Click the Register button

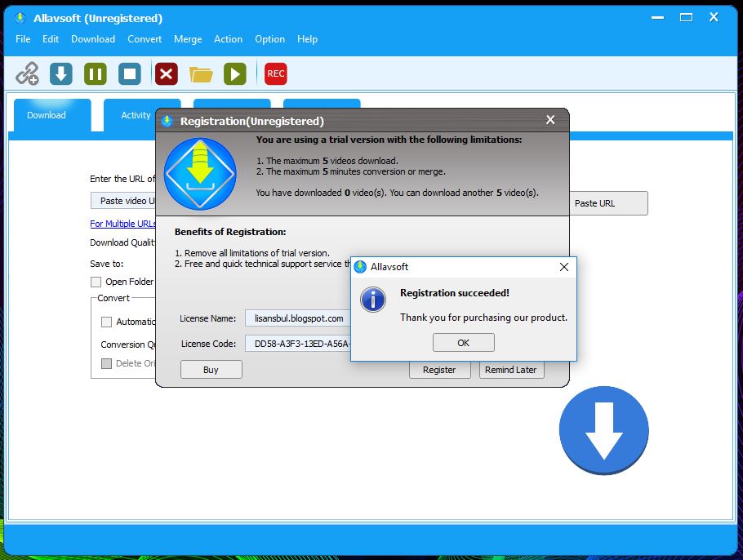439,369
